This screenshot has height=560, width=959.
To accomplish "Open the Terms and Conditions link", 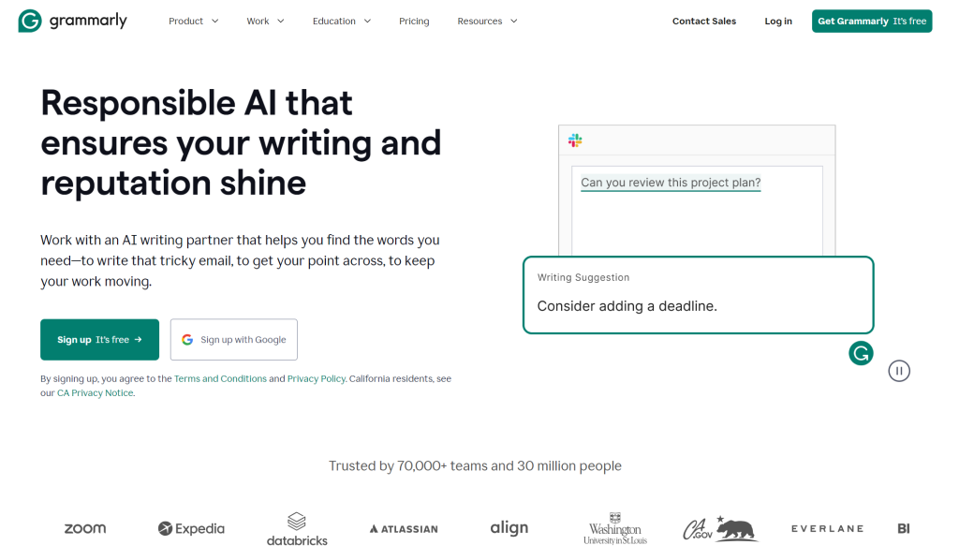I will click(222, 378).
